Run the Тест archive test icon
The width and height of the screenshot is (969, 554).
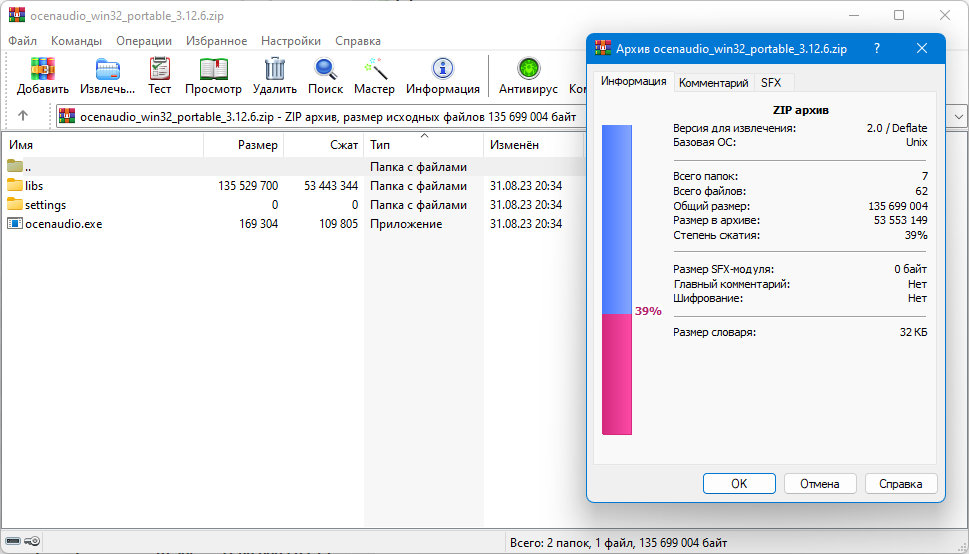[159, 69]
